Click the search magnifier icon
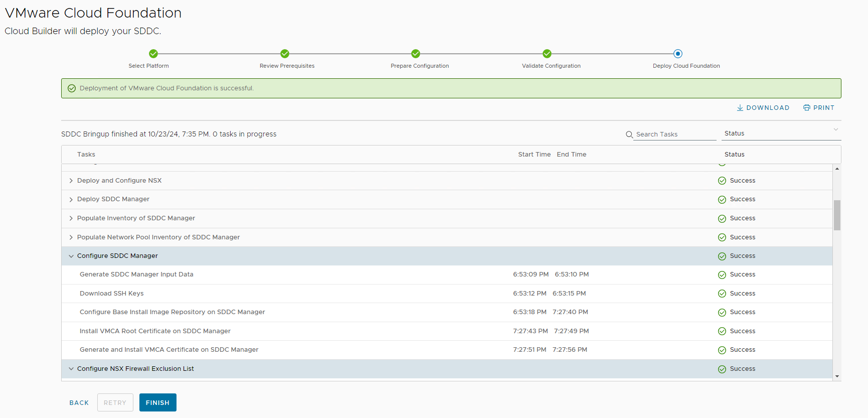This screenshot has height=418, width=868. pyautogui.click(x=629, y=134)
